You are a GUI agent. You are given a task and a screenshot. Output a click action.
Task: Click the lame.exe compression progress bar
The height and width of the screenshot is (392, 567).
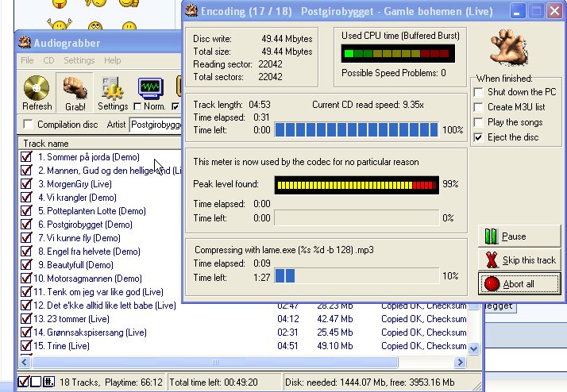coord(357,276)
